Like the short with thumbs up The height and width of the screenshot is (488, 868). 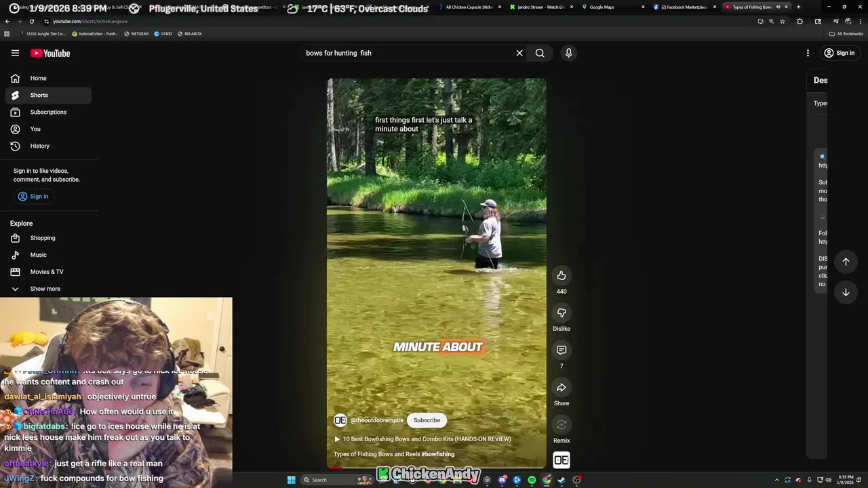pos(561,275)
